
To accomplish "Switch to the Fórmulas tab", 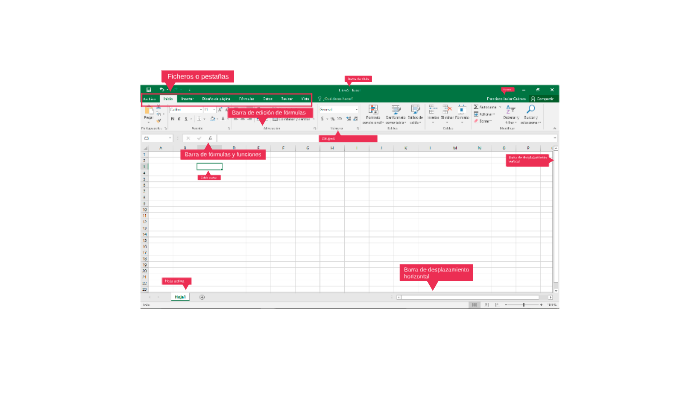I will pos(246,99).
